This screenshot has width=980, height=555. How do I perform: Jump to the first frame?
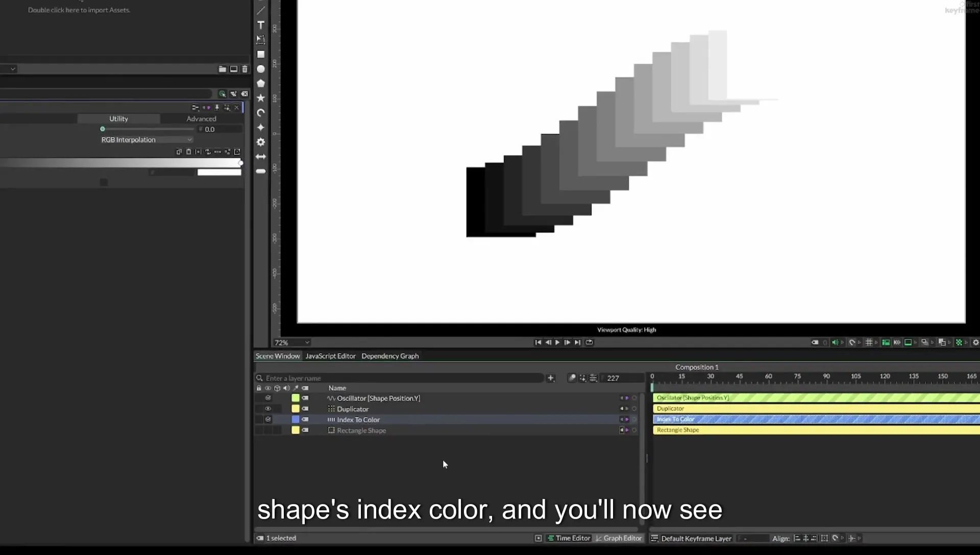coord(538,342)
